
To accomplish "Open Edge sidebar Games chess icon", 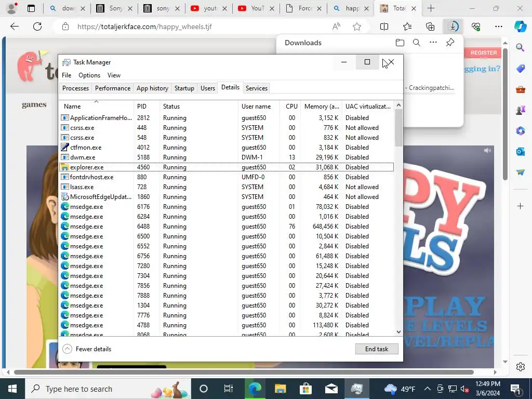I will pos(520,110).
